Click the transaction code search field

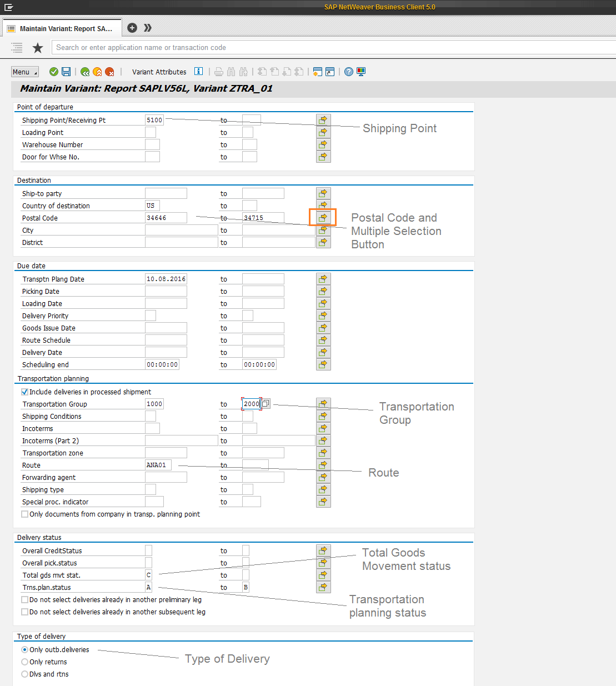(333, 48)
